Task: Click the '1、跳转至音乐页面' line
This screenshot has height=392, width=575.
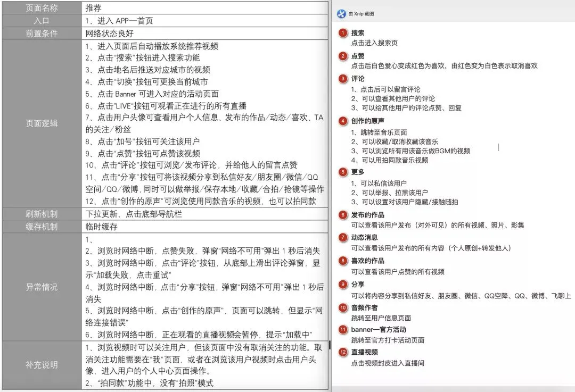Action: point(379,132)
